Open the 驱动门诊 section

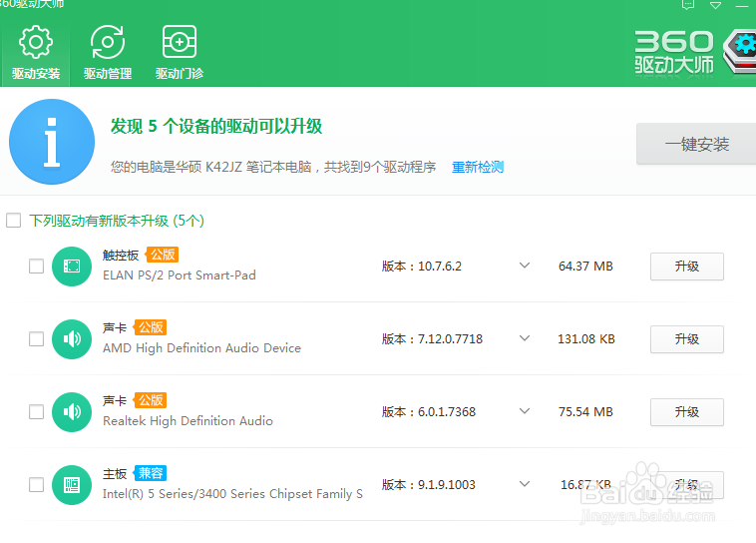pos(180,53)
